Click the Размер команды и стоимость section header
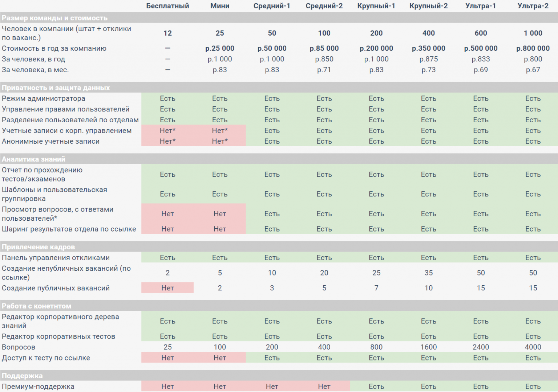 pos(54,18)
